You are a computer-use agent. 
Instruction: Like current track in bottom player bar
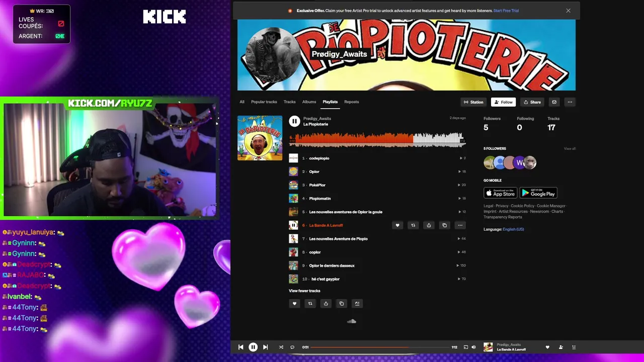547,347
